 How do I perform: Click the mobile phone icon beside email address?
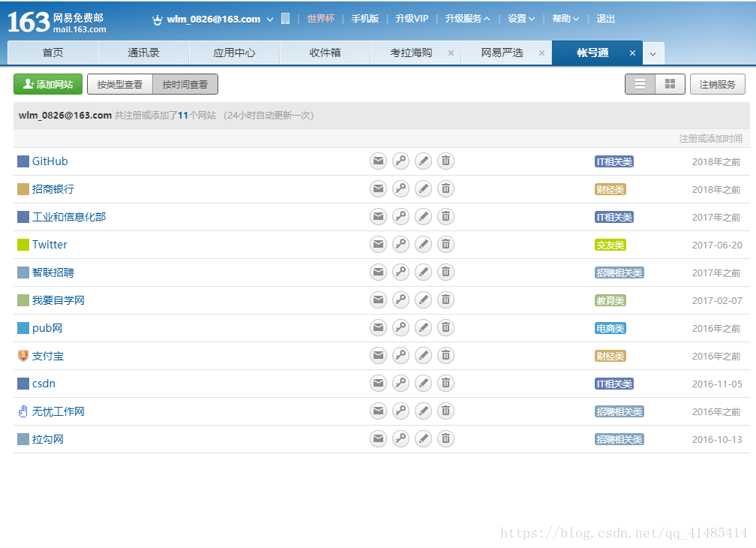coord(286,19)
